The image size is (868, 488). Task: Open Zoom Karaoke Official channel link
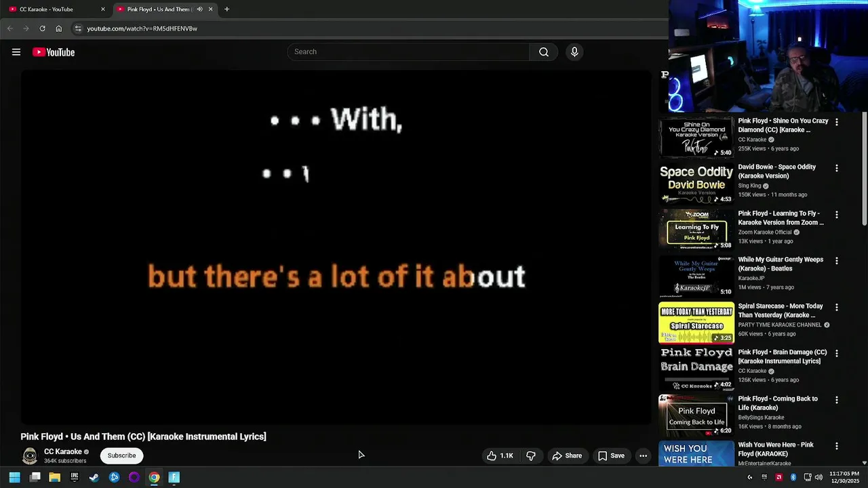pos(765,232)
